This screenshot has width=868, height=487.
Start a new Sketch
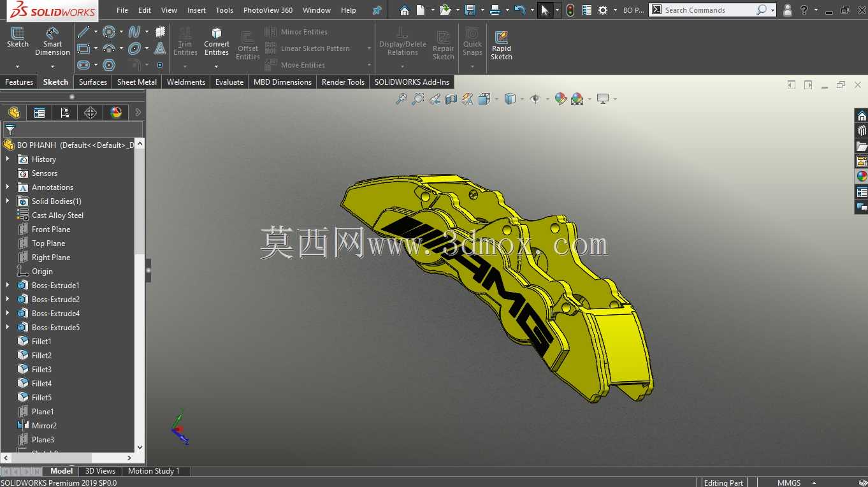[x=18, y=37]
